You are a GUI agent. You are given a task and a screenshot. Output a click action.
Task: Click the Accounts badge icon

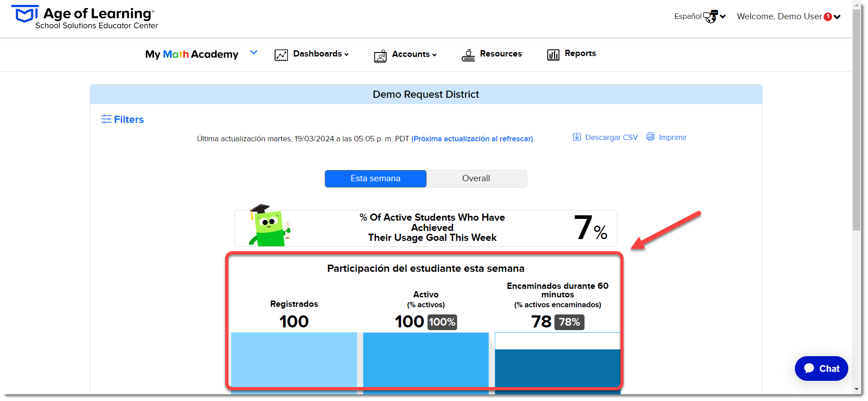click(380, 56)
